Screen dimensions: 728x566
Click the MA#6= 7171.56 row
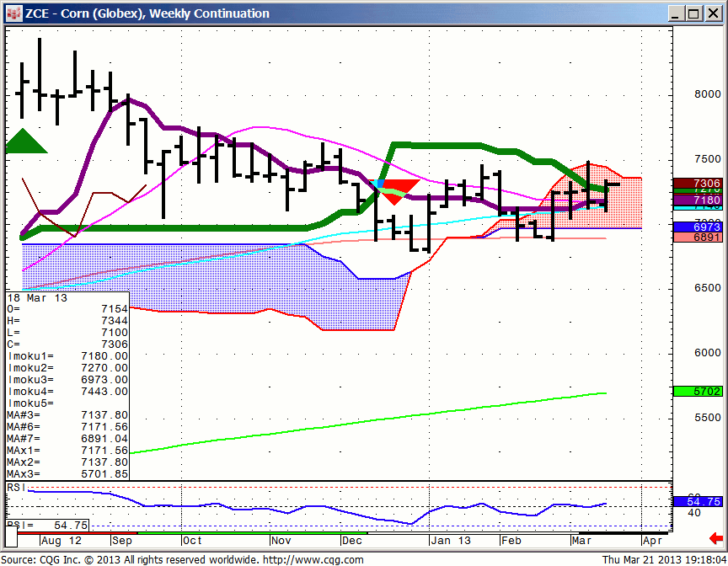[67, 427]
